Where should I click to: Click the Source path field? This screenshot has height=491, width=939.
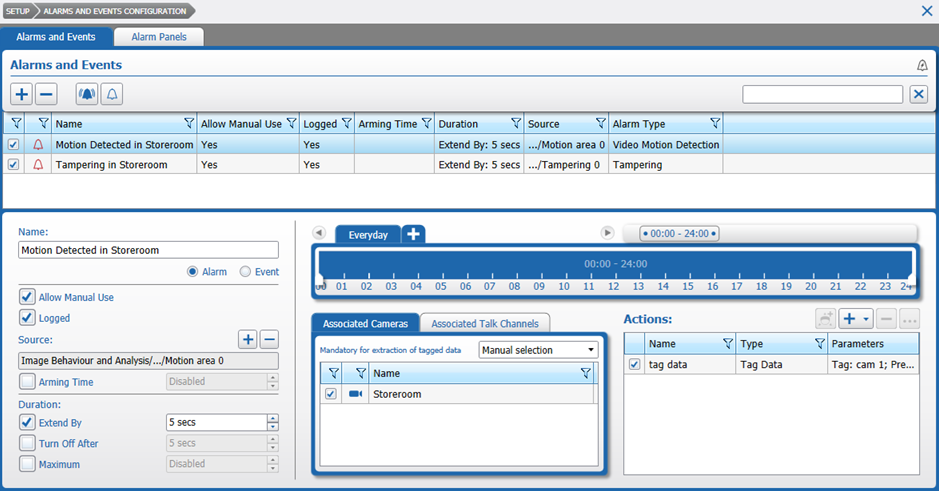coord(148,360)
